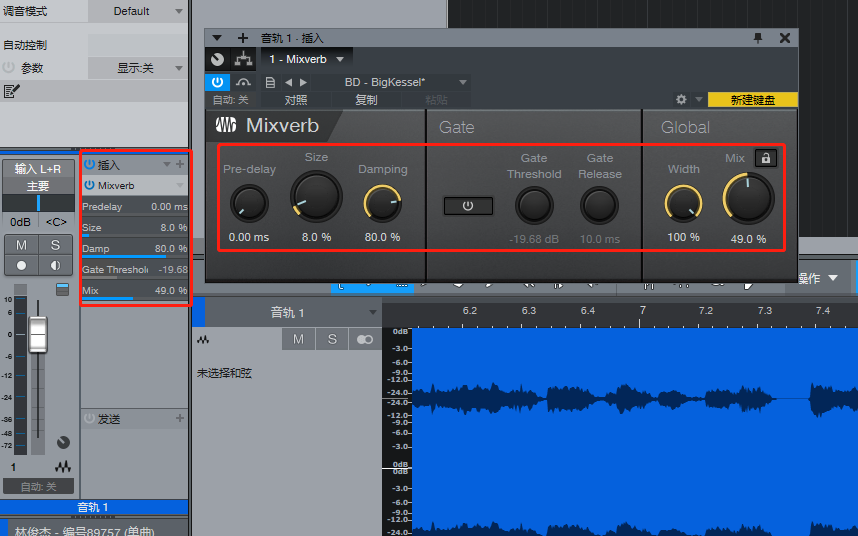Solo the channel with the S button in mixer strip

55,245
